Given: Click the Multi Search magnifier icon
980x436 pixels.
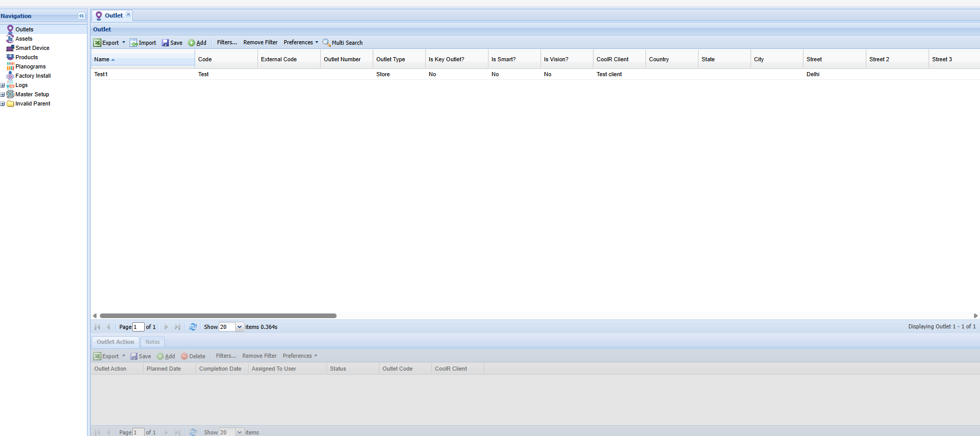Looking at the screenshot, I should [326, 43].
